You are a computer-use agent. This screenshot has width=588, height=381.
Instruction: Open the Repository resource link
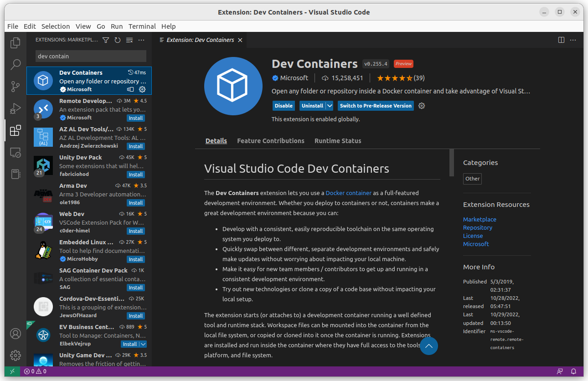point(478,228)
